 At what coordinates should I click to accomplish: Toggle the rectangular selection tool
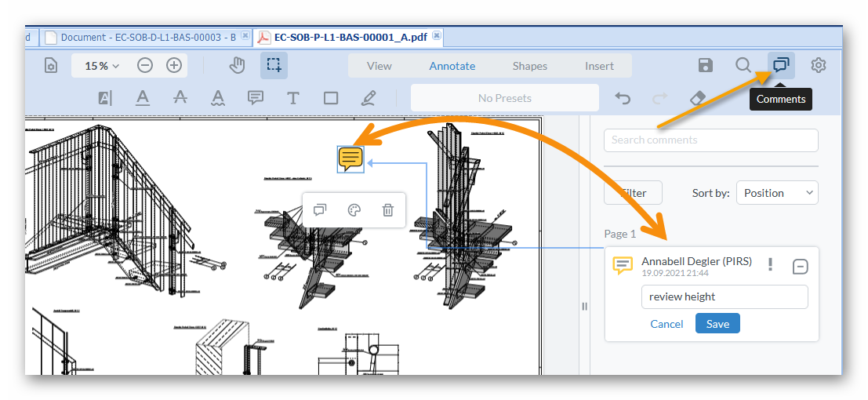274,66
